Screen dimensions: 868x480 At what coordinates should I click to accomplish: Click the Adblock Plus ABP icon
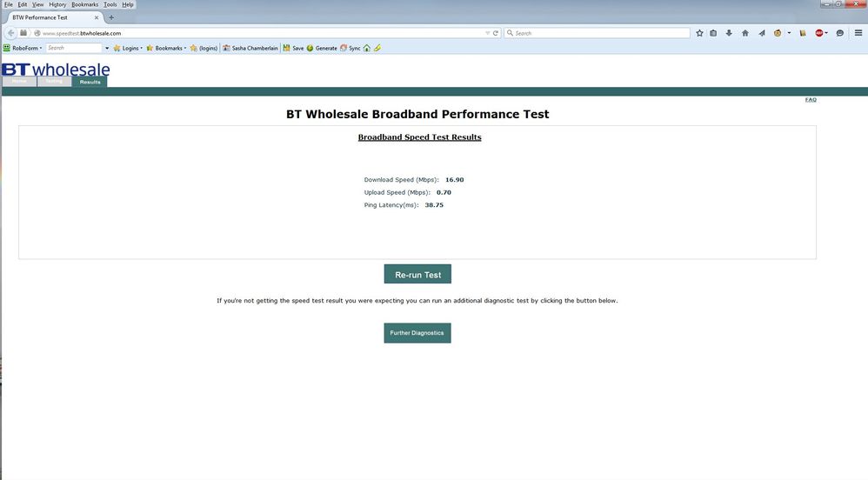[x=818, y=33]
